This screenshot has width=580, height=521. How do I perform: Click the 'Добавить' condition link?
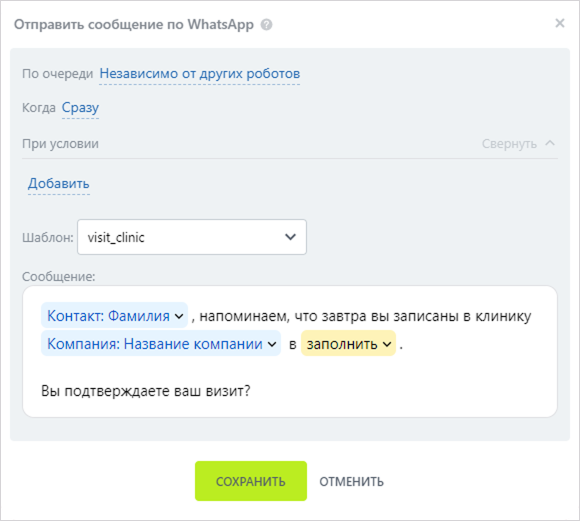click(59, 184)
